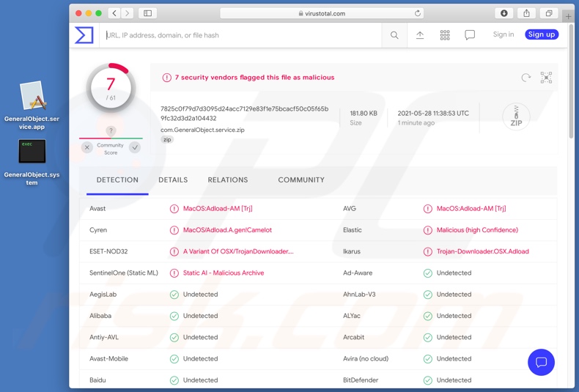Viewport: 579px width, 392px height.
Task: Click the Safari share icon
Action: [526, 13]
